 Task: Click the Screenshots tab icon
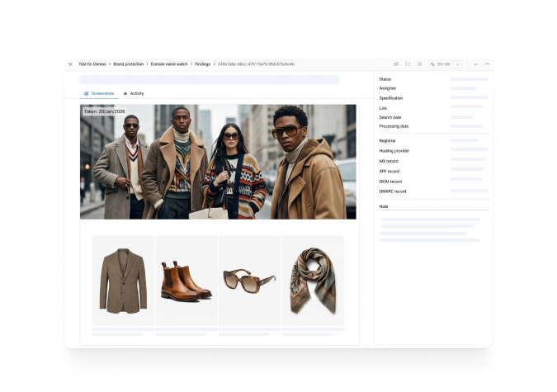[87, 93]
